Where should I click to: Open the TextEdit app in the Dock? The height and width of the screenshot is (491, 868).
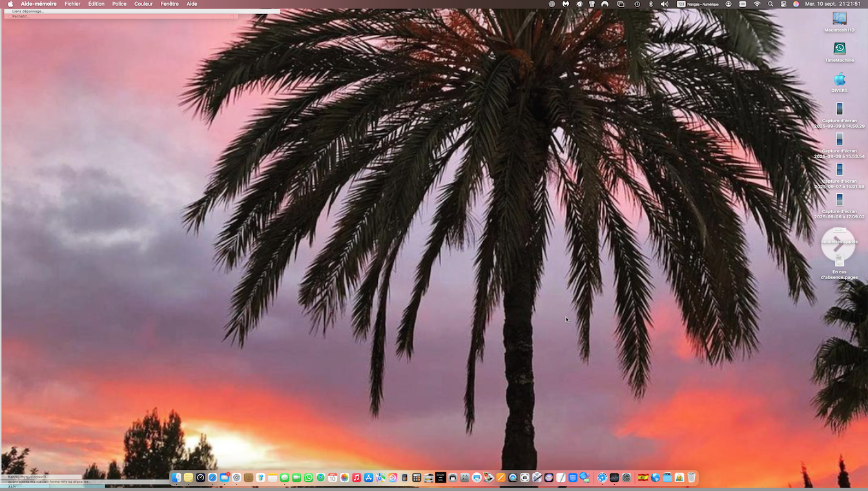[x=561, y=477]
